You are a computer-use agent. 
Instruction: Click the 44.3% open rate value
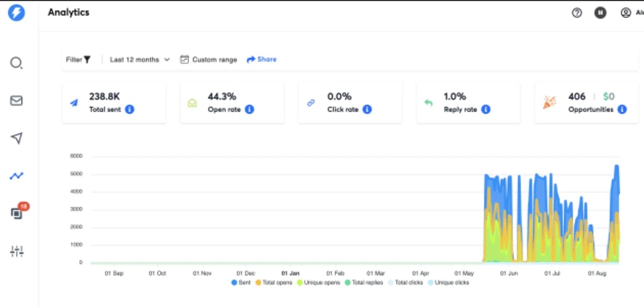click(222, 97)
